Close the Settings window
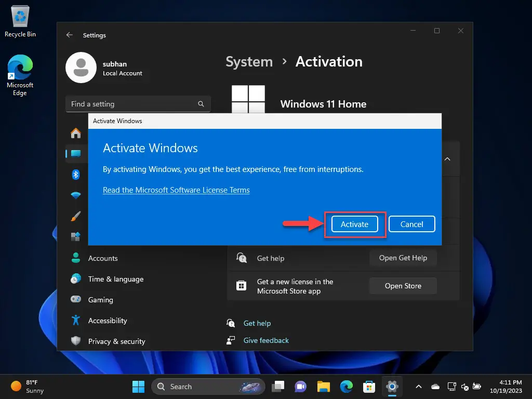The height and width of the screenshot is (399, 532). pyautogui.click(x=460, y=31)
